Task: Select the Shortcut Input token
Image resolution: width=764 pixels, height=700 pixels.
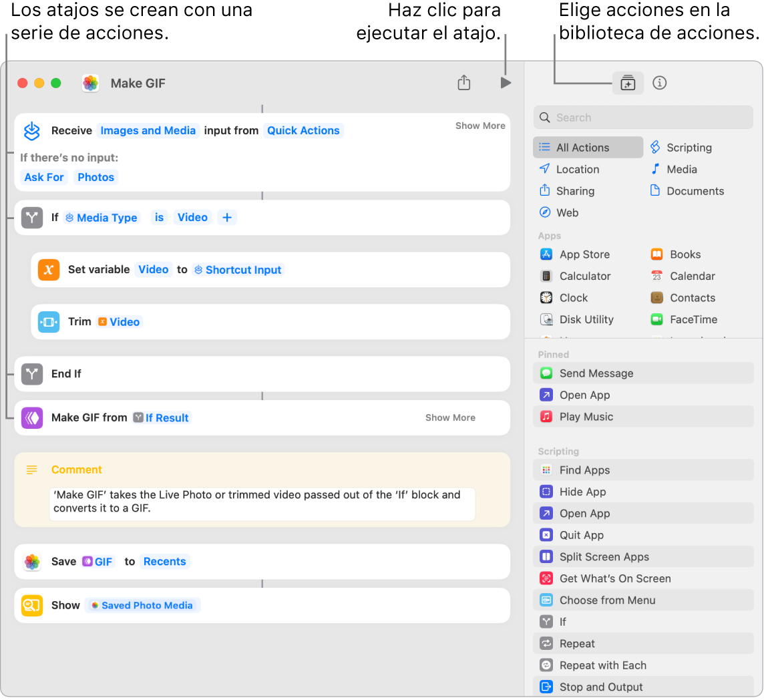Action: 238,270
